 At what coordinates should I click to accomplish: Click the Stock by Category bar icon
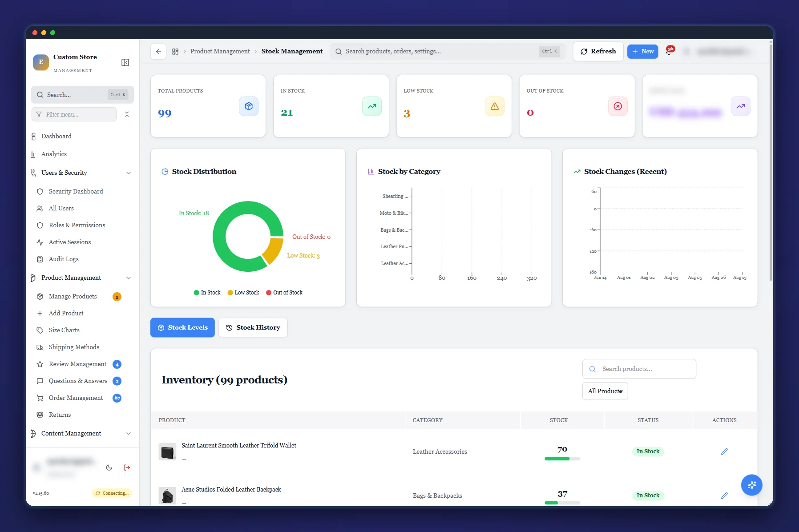(x=371, y=172)
